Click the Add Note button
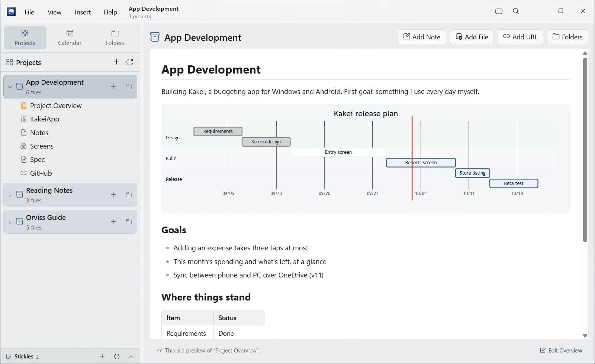This screenshot has width=595, height=364. coord(422,37)
